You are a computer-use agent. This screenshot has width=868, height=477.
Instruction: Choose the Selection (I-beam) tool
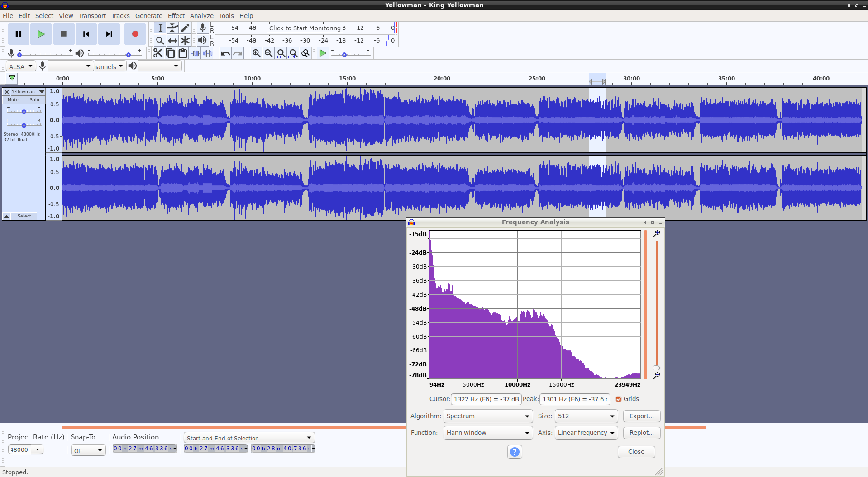(160, 28)
